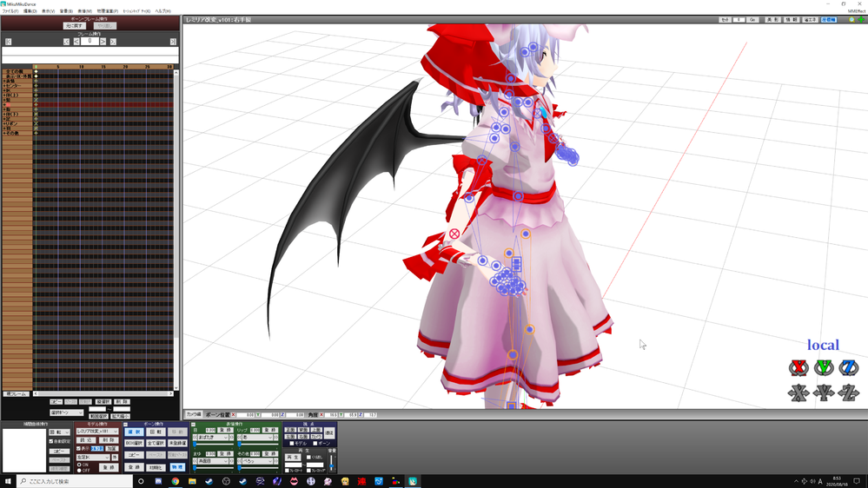This screenshot has height=488, width=868.
Task: Click the Windows taskbar search box
Action: 75,481
